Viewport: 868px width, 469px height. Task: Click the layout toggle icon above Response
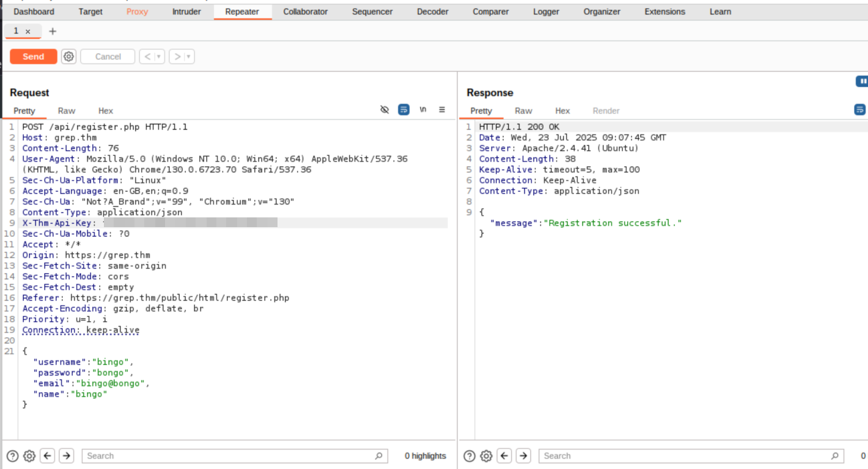862,81
